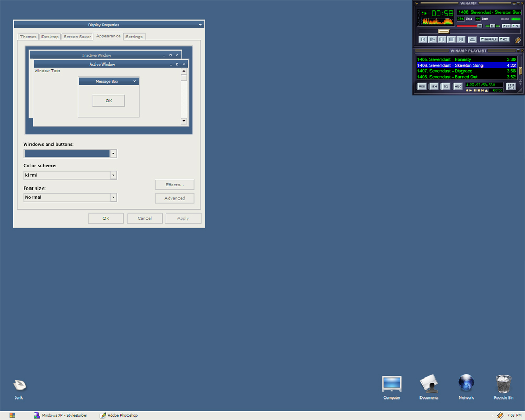Screen dimensions: 525x420
Task: Click Winamp's Eject button
Action: click(472, 39)
